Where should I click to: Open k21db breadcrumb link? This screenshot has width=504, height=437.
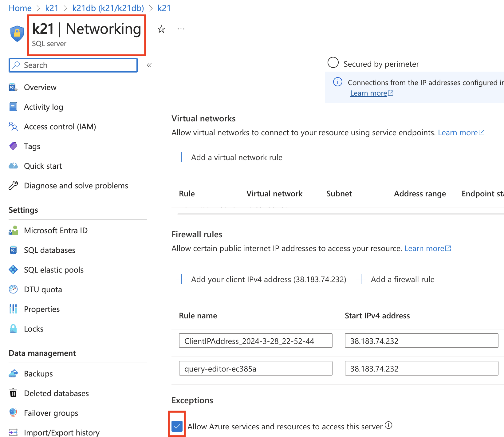[108, 8]
